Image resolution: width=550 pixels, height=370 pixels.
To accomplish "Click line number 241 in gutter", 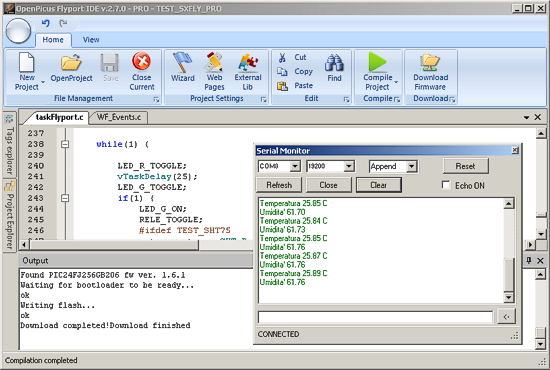I will pyautogui.click(x=36, y=176).
